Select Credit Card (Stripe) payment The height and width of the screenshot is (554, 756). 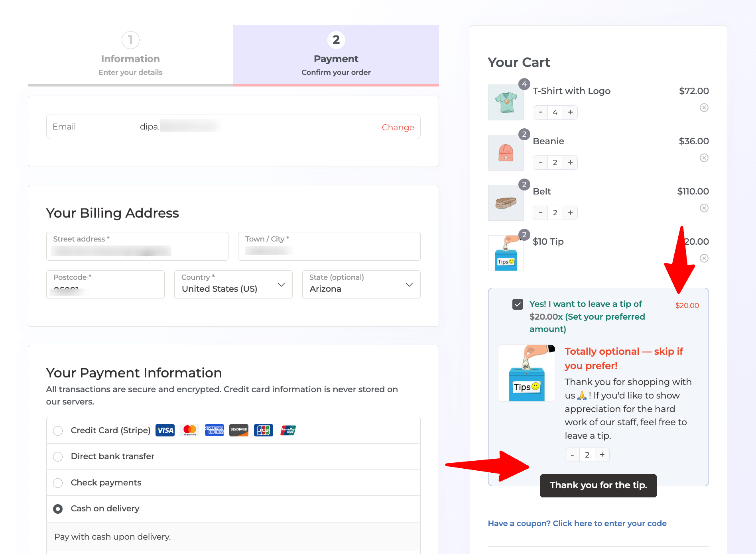pos(58,431)
